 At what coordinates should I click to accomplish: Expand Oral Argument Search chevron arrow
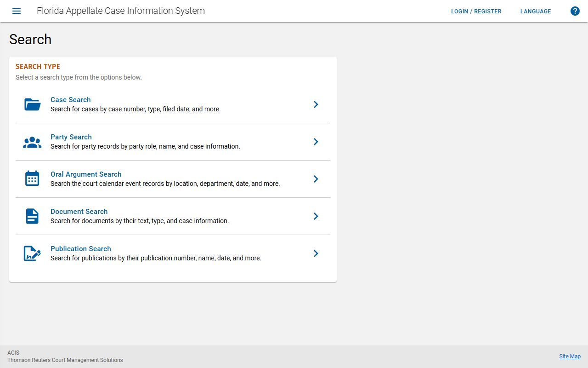316,179
